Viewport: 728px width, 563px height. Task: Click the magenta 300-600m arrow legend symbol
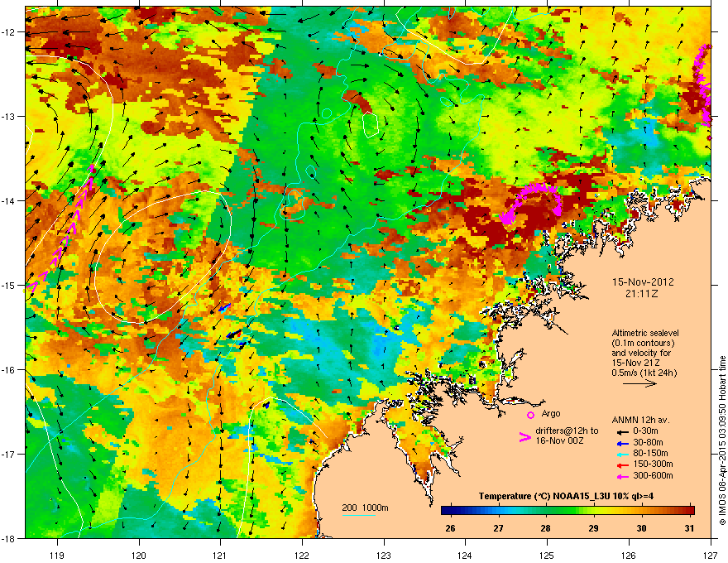coord(622,476)
